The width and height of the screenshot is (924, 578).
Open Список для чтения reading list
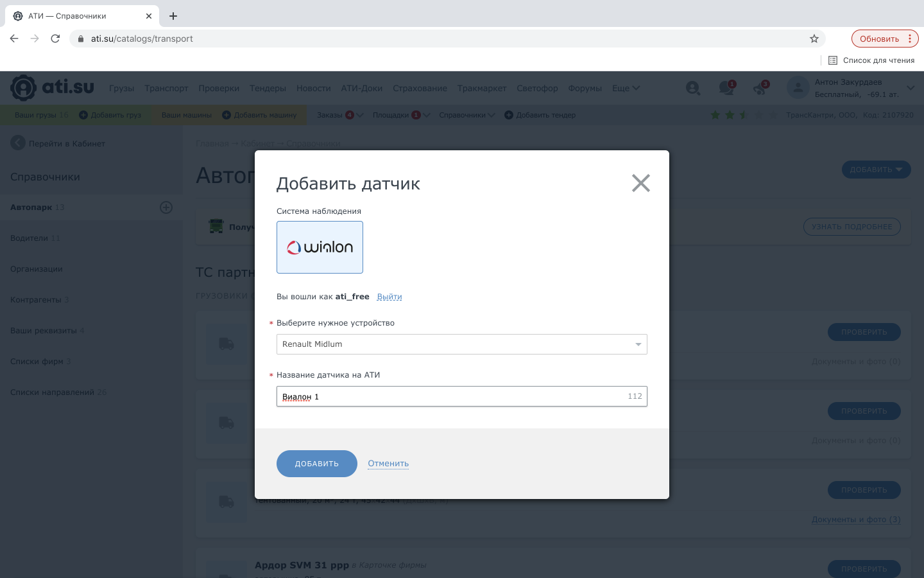click(871, 60)
